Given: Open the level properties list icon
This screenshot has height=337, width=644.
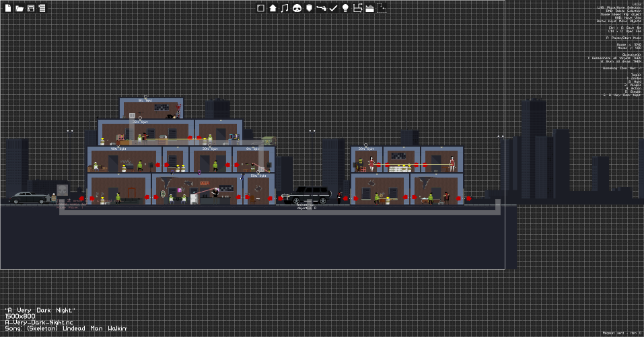Looking at the screenshot, I should coord(42,8).
